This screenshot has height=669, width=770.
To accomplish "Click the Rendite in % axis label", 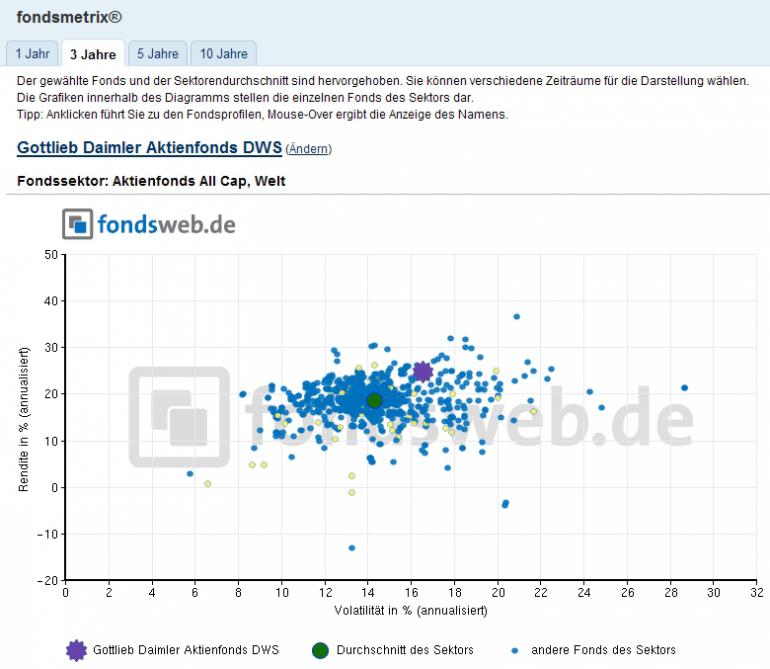I will (x=23, y=419).
